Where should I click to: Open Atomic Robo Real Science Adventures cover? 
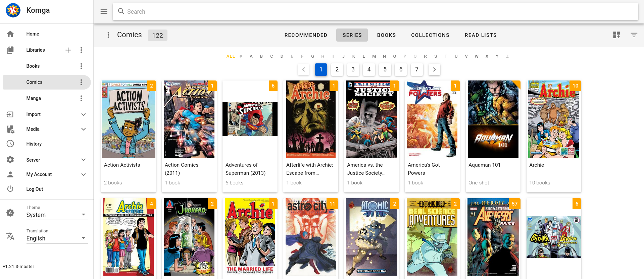pyautogui.click(x=432, y=237)
